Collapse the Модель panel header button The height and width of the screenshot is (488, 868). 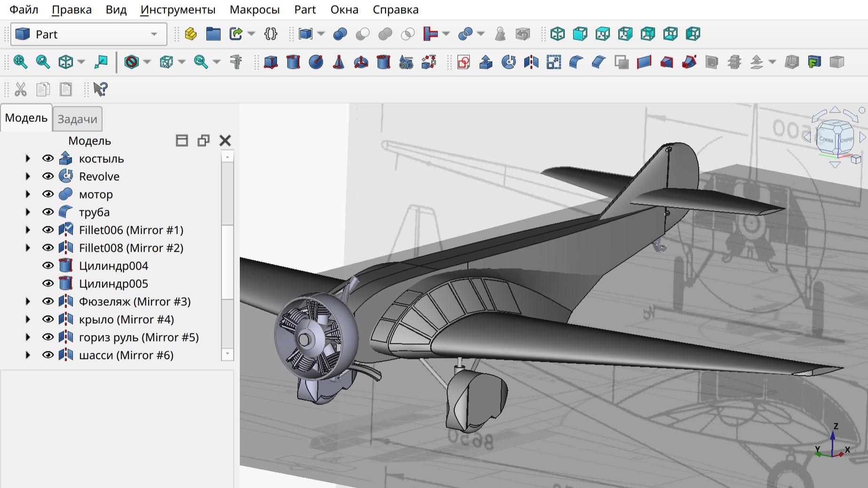coord(182,141)
